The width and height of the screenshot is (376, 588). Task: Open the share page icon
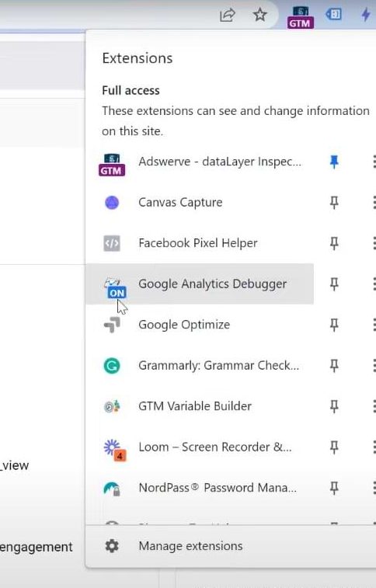tap(227, 15)
